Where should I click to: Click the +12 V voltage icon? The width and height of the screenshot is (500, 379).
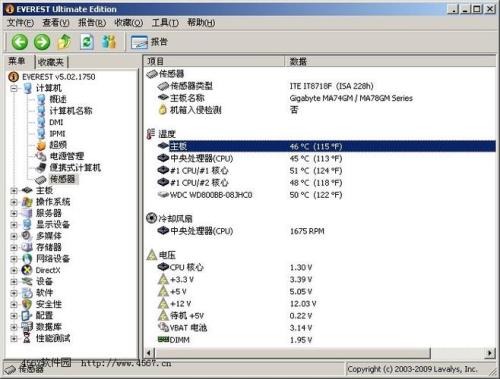pos(163,303)
